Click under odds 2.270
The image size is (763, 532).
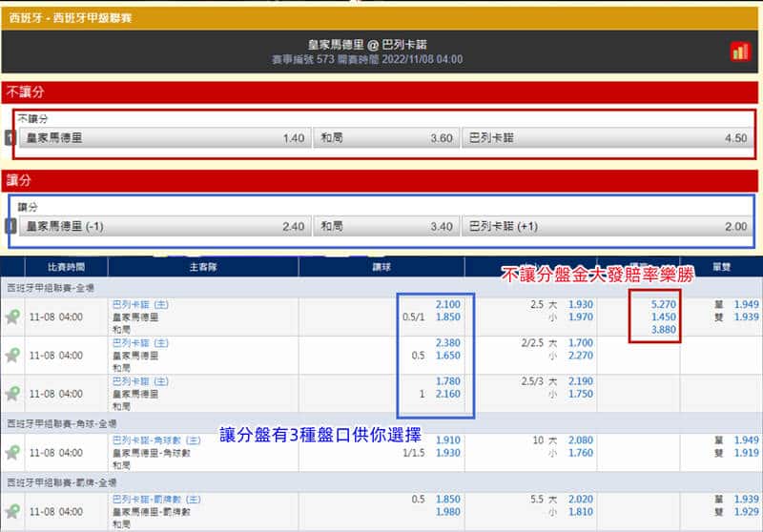click(x=581, y=356)
